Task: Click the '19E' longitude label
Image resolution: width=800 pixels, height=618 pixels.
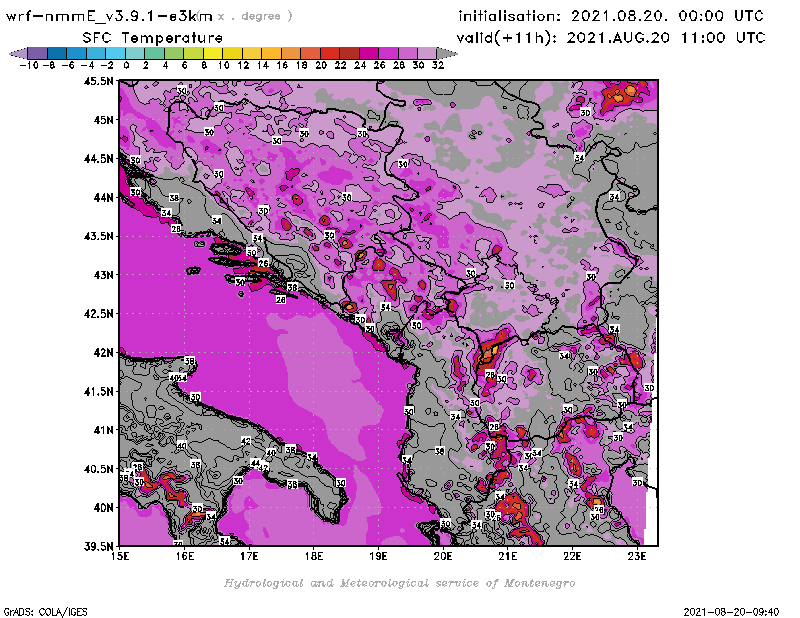Action: [379, 556]
